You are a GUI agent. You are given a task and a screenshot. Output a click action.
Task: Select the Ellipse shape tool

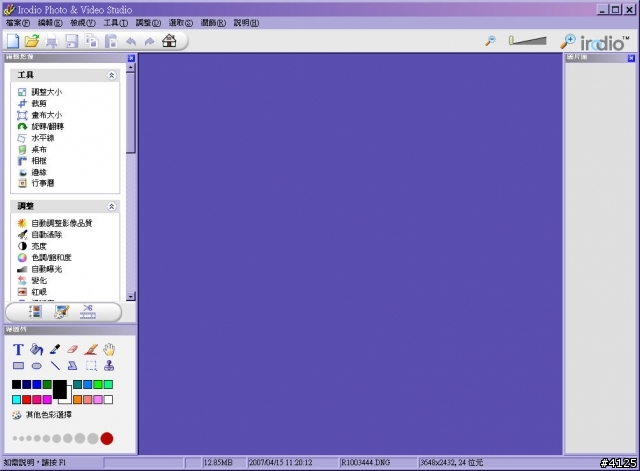pos(37,366)
